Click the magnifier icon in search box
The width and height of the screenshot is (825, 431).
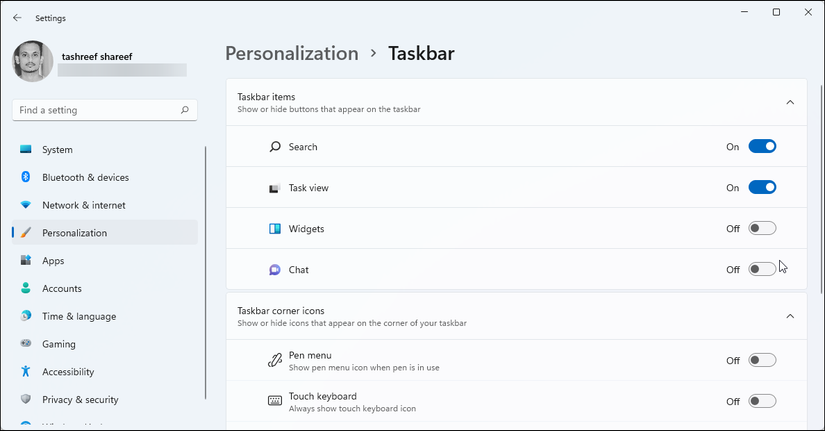pos(185,110)
